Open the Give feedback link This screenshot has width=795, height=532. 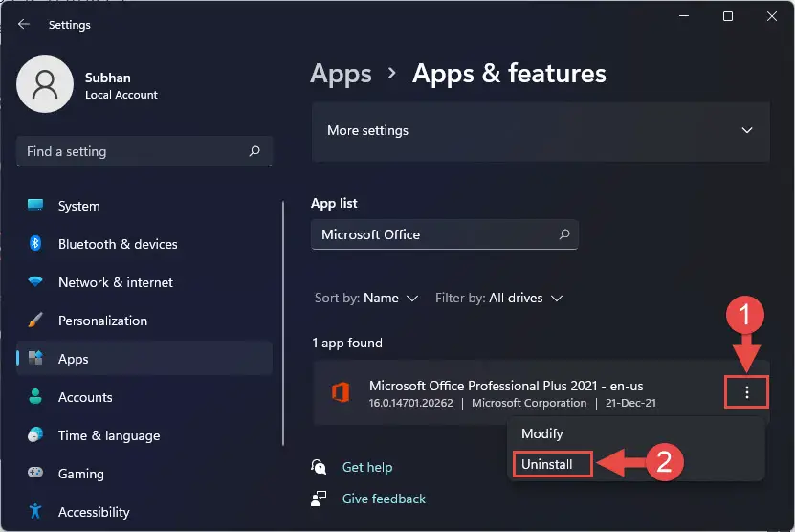384,499
